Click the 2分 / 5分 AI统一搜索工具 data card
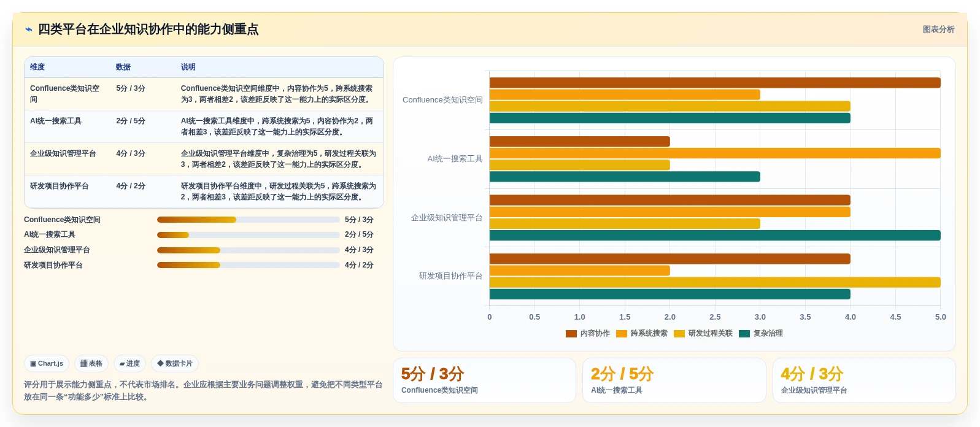Viewport: 980px width, 427px height. tap(674, 380)
